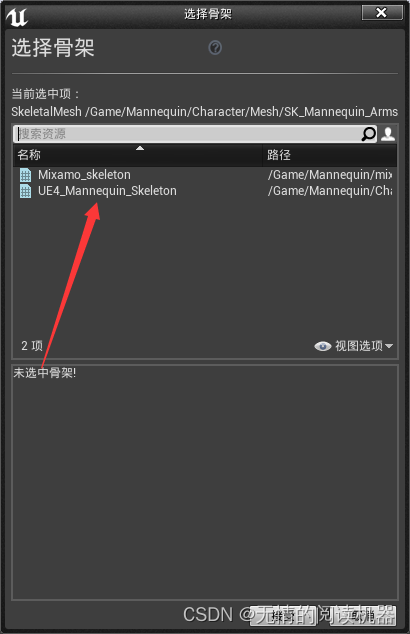The height and width of the screenshot is (634, 410).
Task: Close the 选择骨架 dialog window
Action: click(x=382, y=13)
